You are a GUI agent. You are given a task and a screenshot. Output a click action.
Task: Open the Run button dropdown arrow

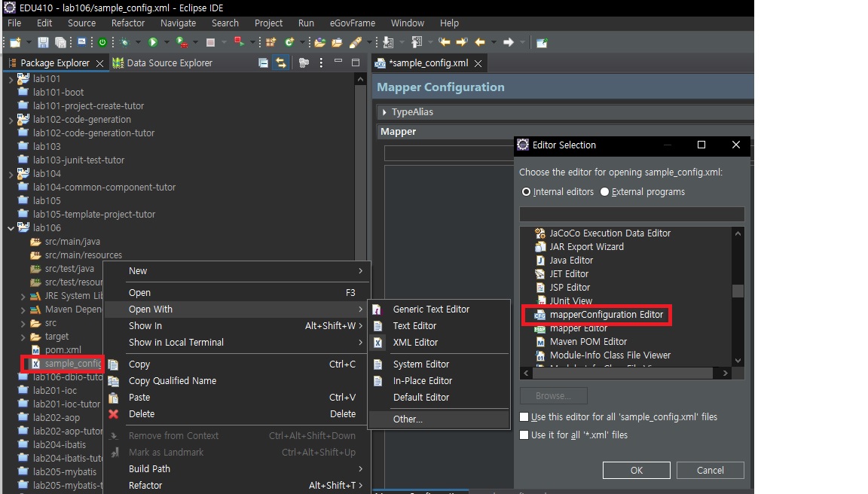(x=166, y=43)
